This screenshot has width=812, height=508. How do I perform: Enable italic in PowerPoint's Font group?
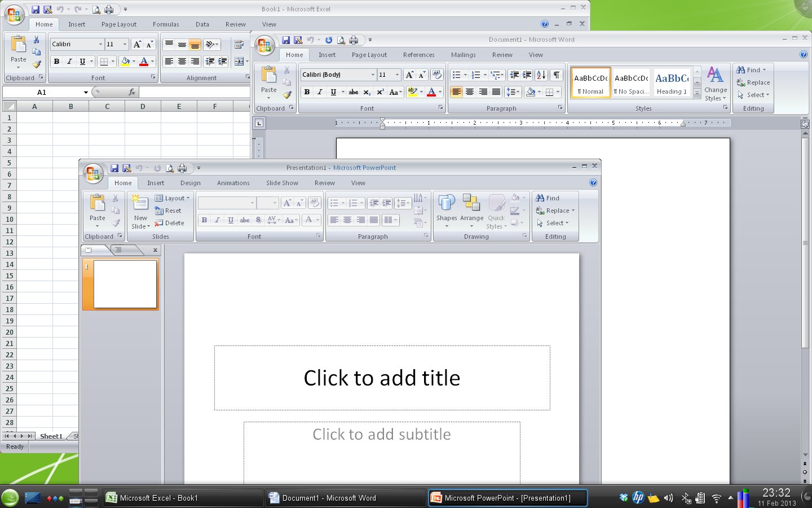click(218, 221)
